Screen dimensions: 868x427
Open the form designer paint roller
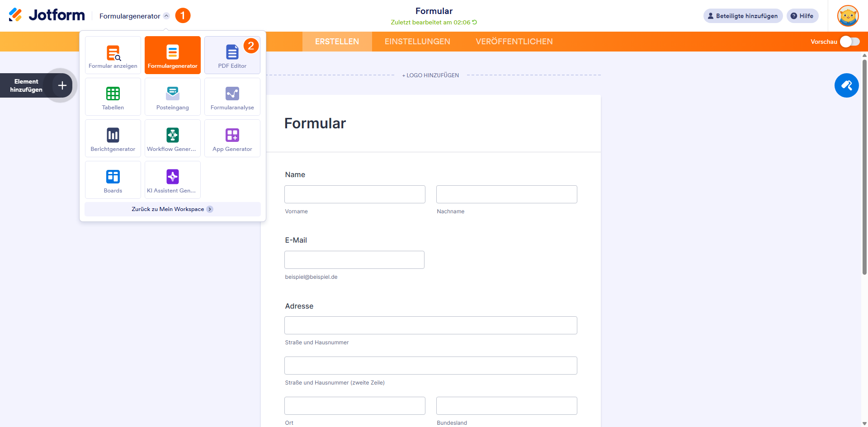tap(846, 85)
